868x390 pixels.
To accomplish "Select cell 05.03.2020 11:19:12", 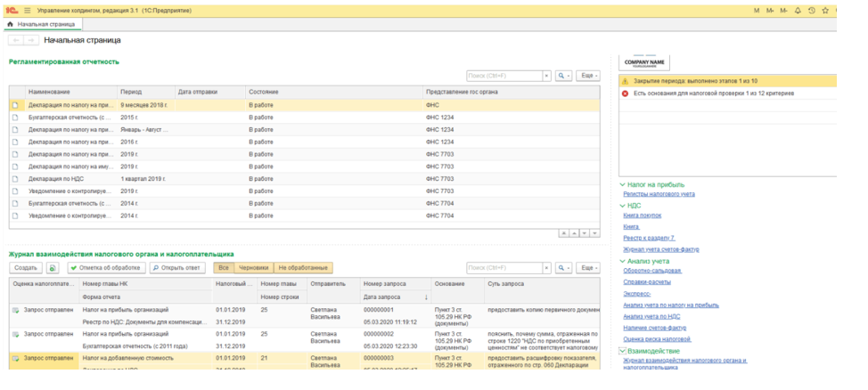I will coord(395,321).
